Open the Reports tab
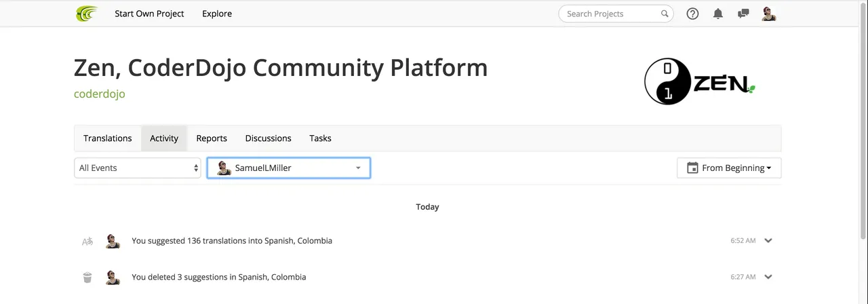 click(x=212, y=138)
